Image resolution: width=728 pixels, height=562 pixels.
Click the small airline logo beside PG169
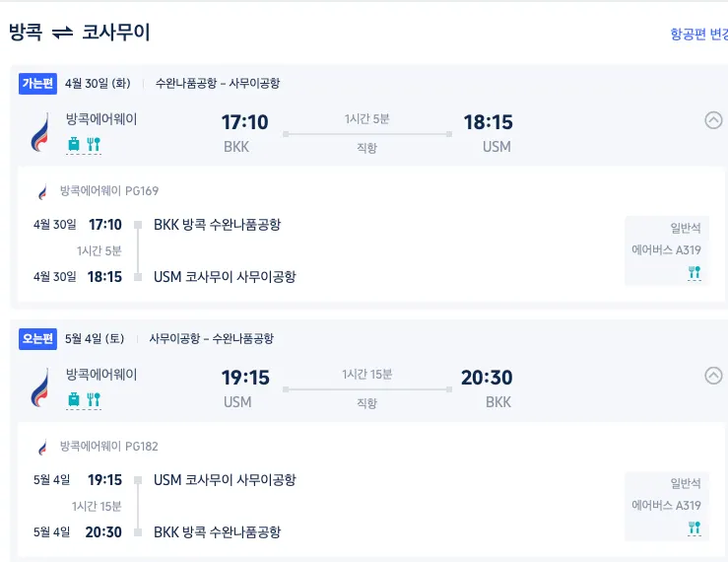point(42,192)
